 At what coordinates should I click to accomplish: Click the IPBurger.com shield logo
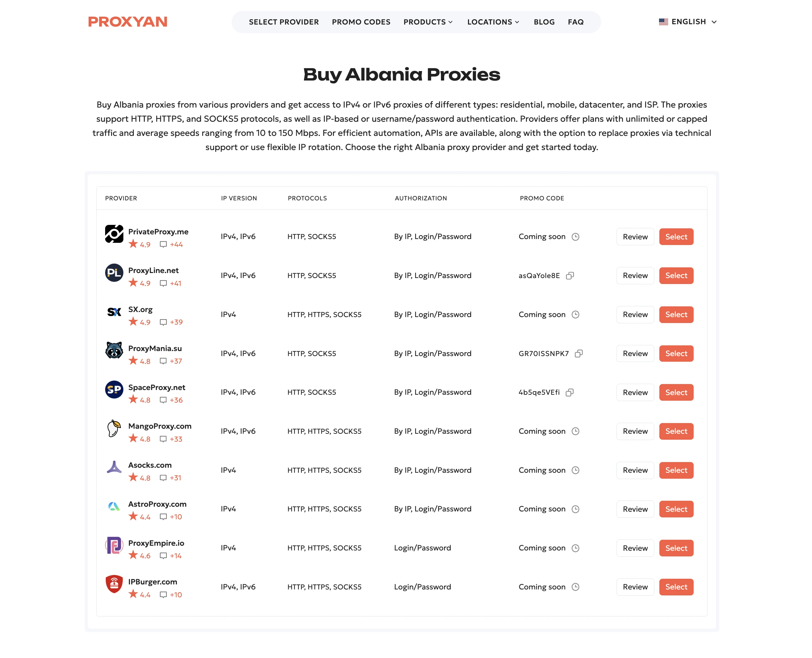[x=114, y=584]
